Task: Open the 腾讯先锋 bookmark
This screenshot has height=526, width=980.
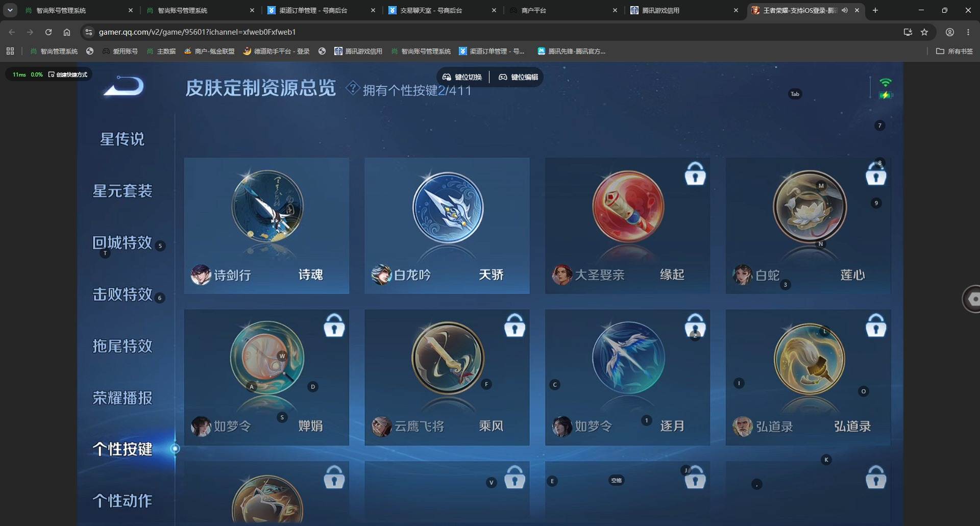Action: pos(572,51)
